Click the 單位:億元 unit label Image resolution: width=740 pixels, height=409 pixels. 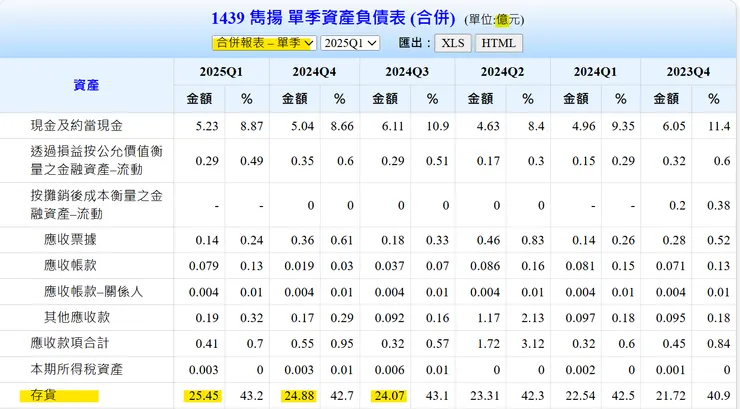(494, 19)
